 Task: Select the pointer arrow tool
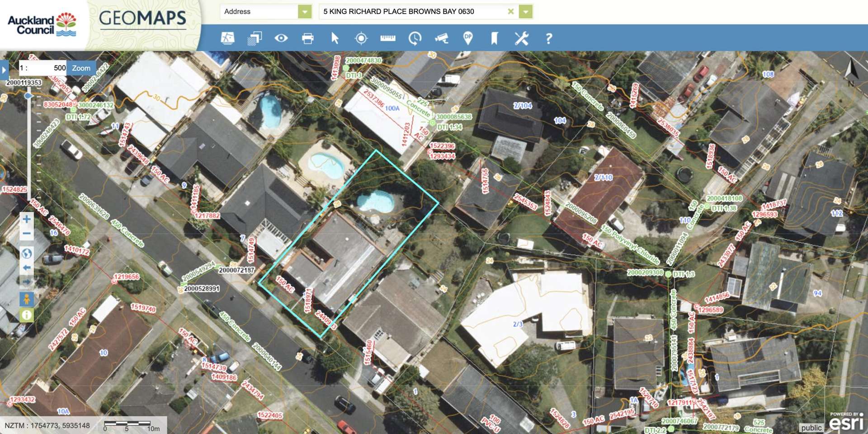coord(335,38)
